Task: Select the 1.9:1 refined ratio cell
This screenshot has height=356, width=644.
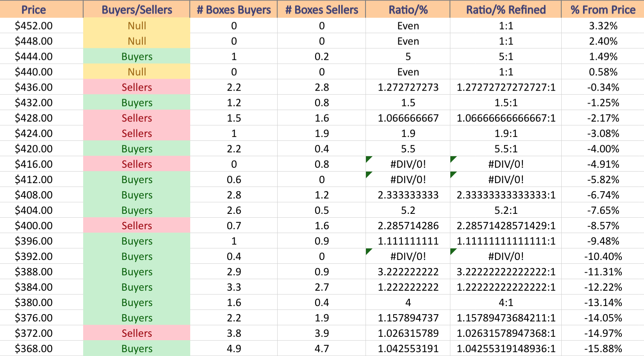Action: point(506,133)
